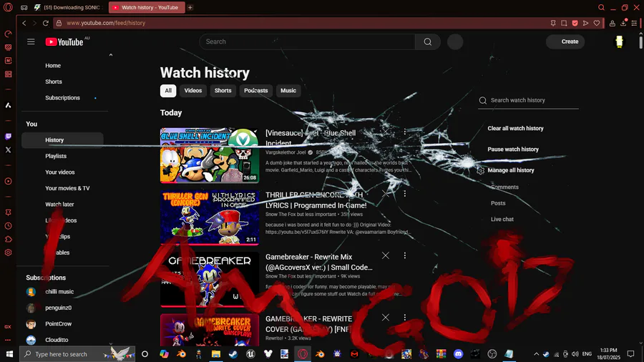Open Easy Setup sliders icon
The width and height of the screenshot is (644, 362).
click(634, 23)
